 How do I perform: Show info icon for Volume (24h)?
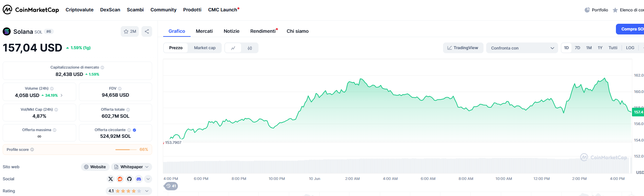point(52,89)
